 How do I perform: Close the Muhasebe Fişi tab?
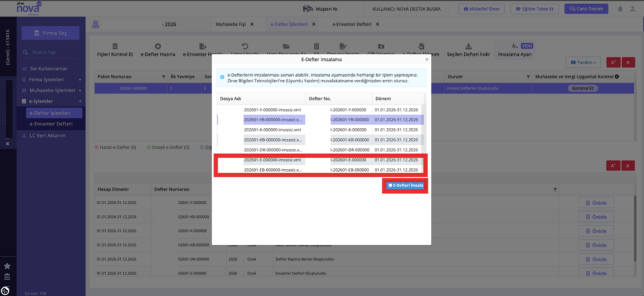pyautogui.click(x=252, y=25)
